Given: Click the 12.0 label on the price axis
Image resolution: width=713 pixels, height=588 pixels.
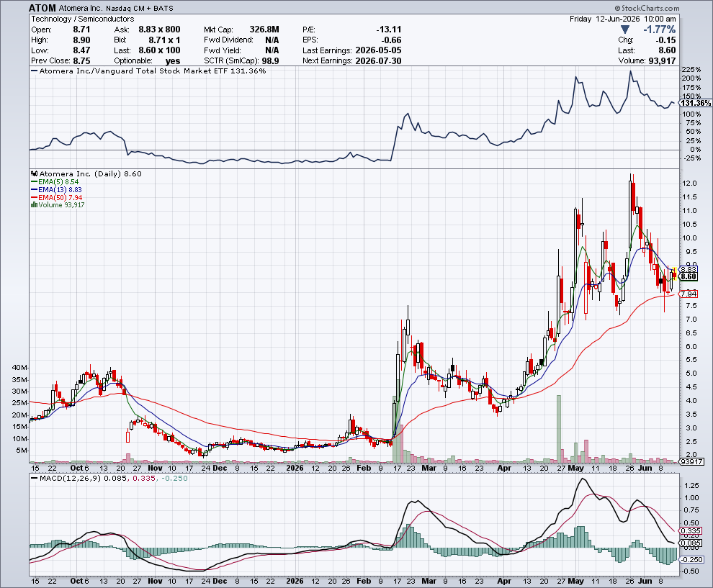Looking at the screenshot, I should point(690,183).
